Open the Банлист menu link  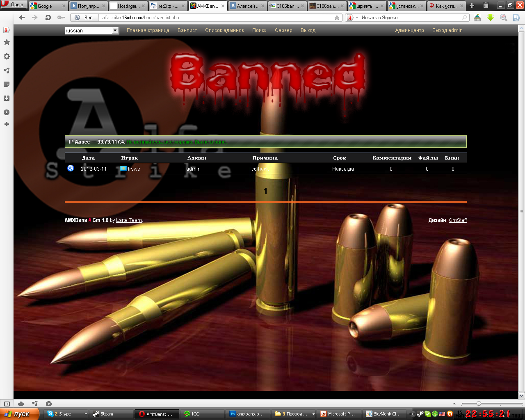point(187,30)
